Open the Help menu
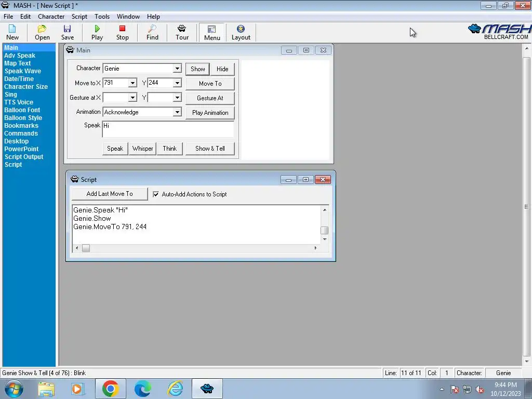The width and height of the screenshot is (532, 399). (x=153, y=16)
